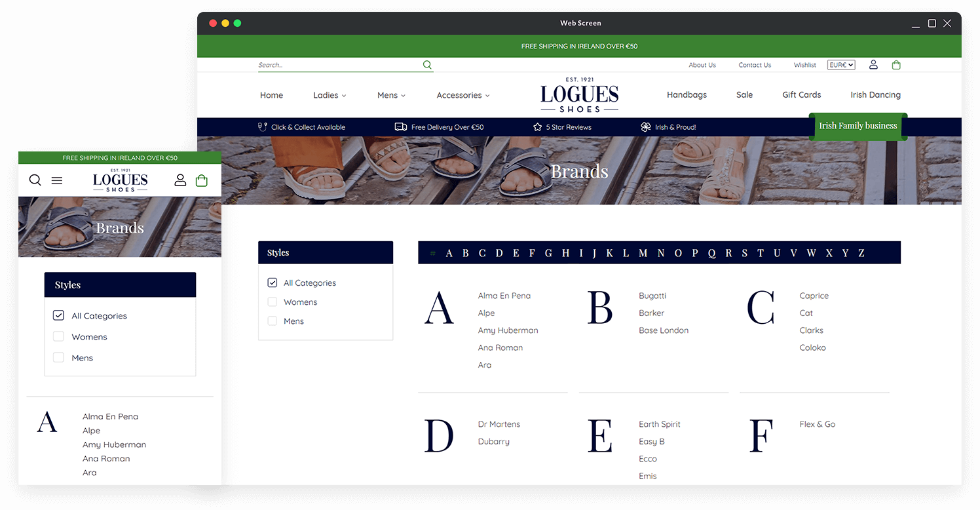
Task: Tick the Mens checkbox in web screen
Action: click(x=273, y=321)
